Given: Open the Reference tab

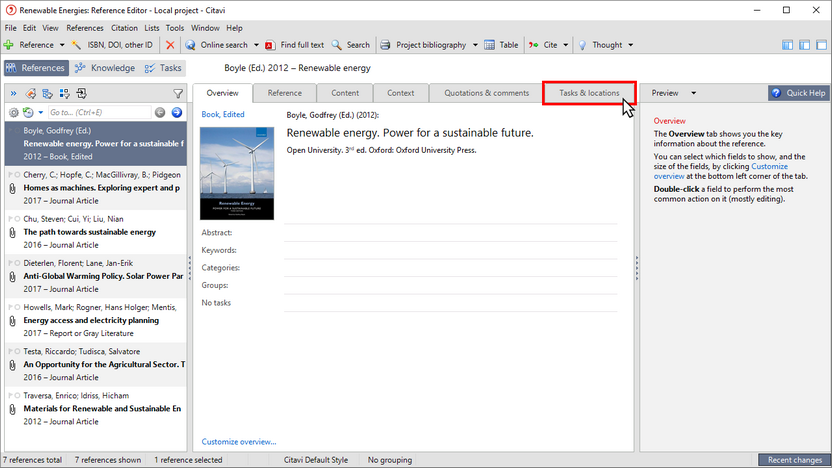Looking at the screenshot, I should click(284, 93).
